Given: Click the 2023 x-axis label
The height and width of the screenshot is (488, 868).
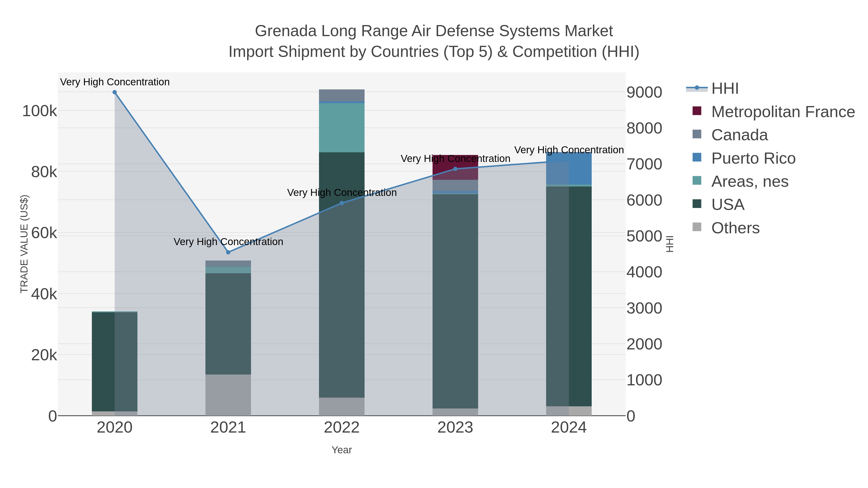Looking at the screenshot, I should (455, 428).
